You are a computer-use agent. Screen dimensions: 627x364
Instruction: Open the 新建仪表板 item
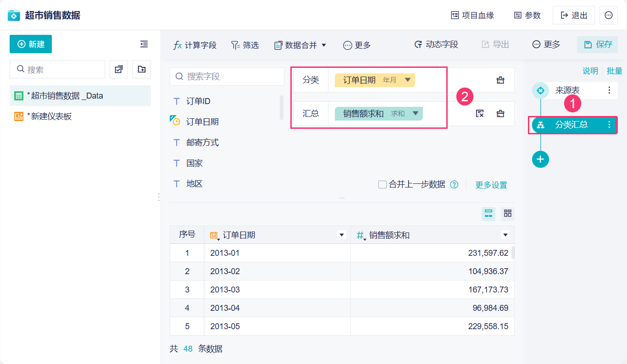tap(49, 116)
